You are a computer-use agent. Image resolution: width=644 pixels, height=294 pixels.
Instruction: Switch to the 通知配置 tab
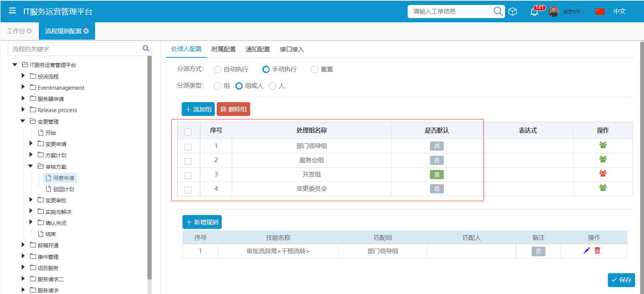pos(258,49)
